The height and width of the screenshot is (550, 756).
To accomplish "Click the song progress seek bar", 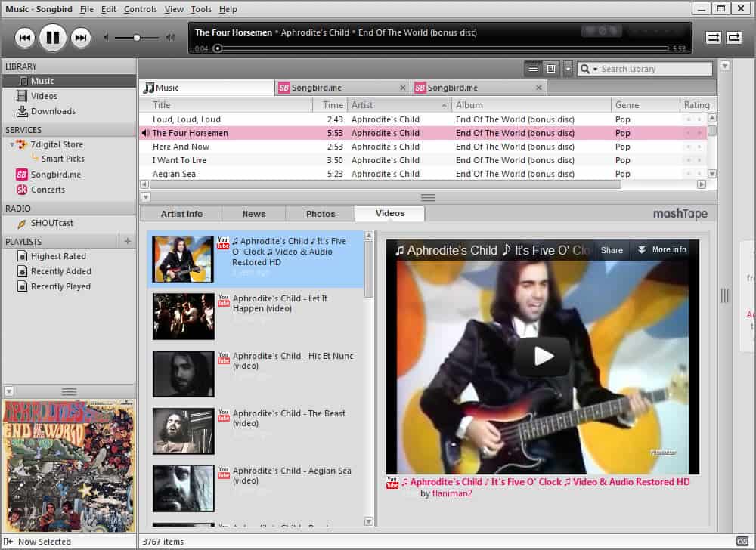I will [x=442, y=48].
